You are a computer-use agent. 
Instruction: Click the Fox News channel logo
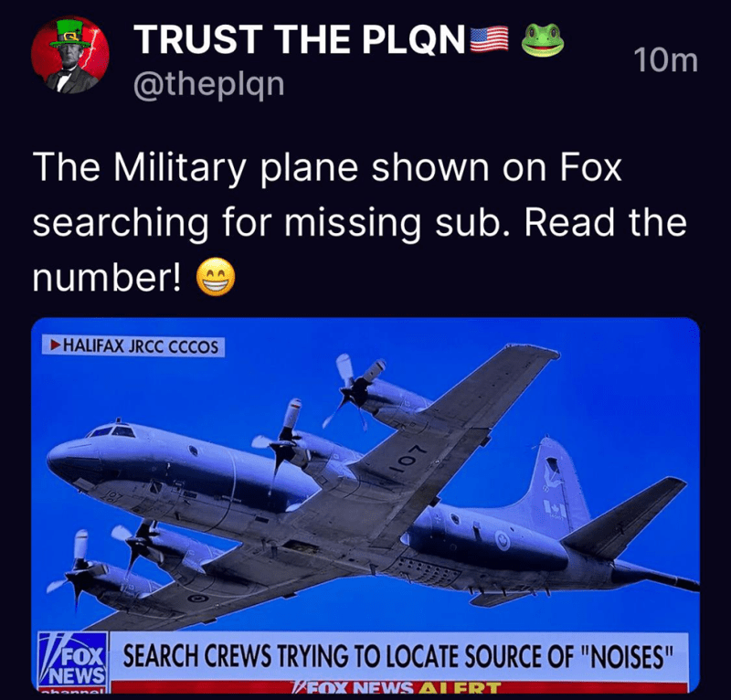click(73, 662)
